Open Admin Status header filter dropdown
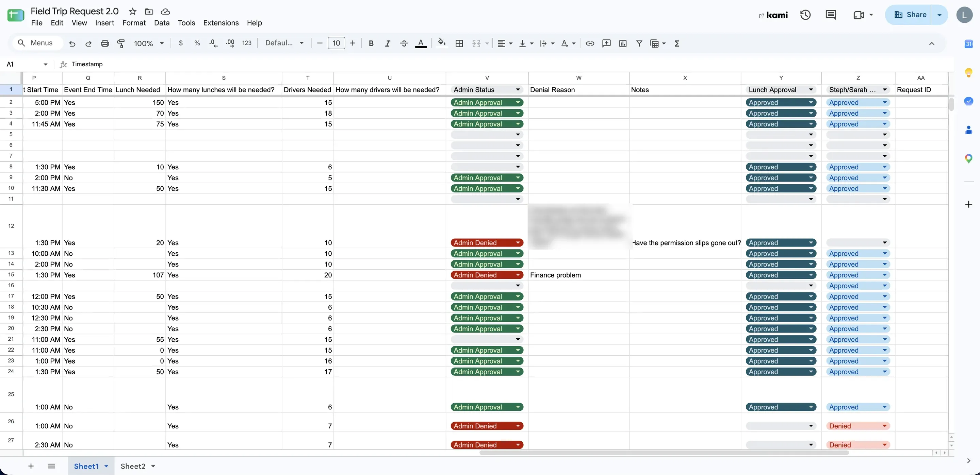The image size is (980, 475). 518,90
